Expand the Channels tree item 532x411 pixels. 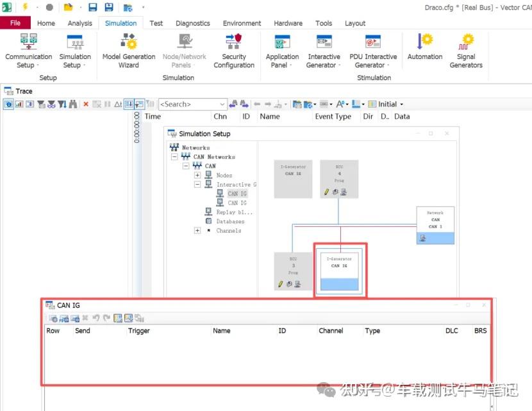197,230
